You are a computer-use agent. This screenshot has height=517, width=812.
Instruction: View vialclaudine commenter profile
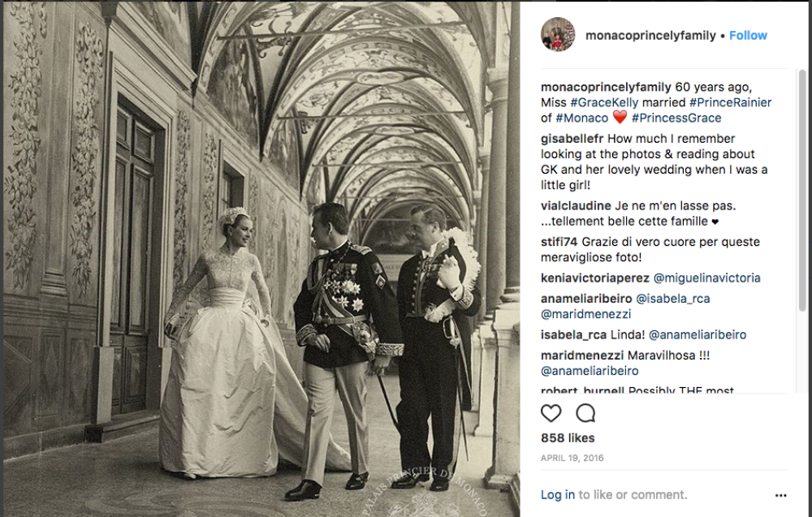(576, 205)
